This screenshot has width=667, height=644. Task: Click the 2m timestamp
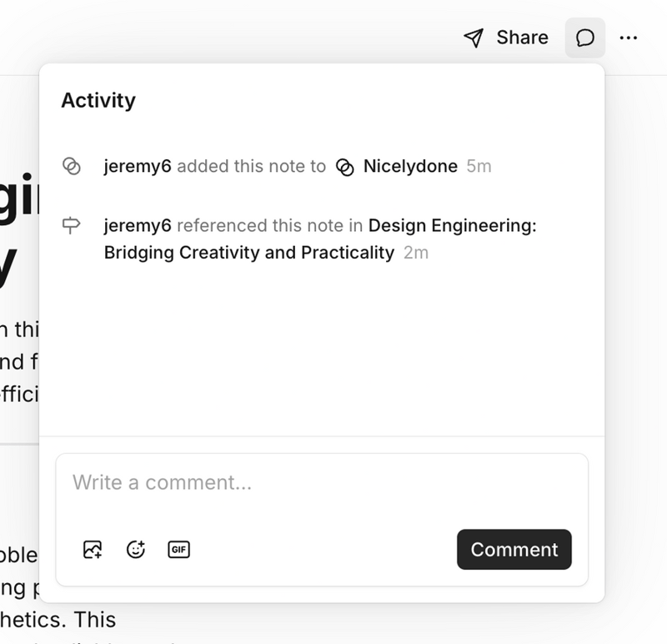[x=415, y=252]
